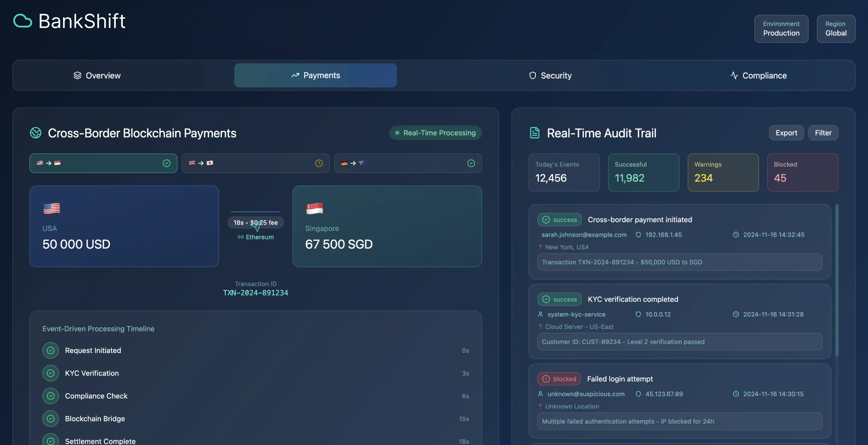Click the shield icon on the Security tab
868x445 pixels.
pos(532,75)
